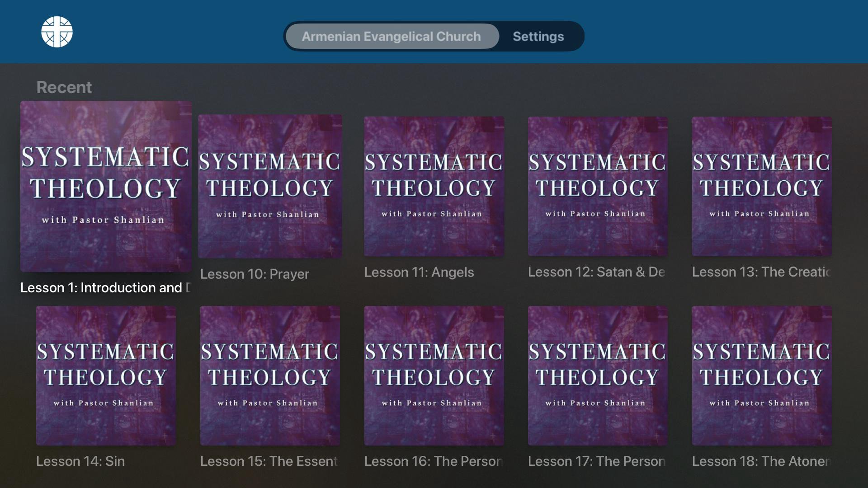868x488 pixels.
Task: Click the Recent section heading
Action: 64,87
